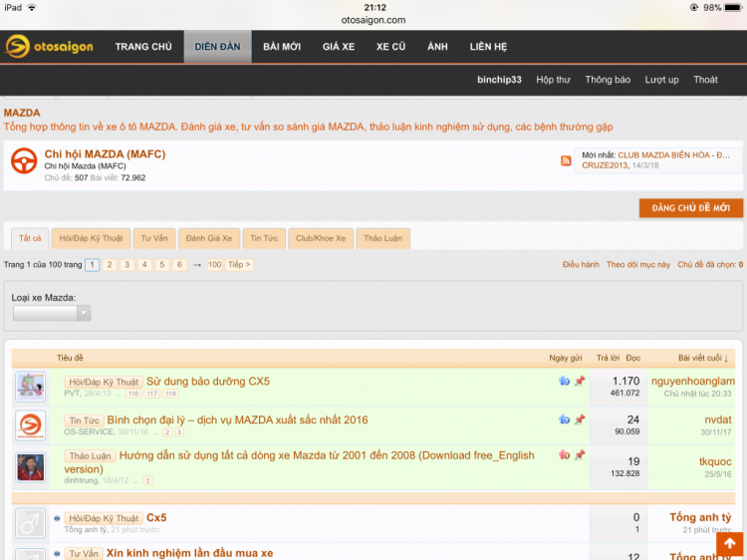Tap the otosaigon.com address bar
Screen dimensions: 747x560
click(373, 20)
